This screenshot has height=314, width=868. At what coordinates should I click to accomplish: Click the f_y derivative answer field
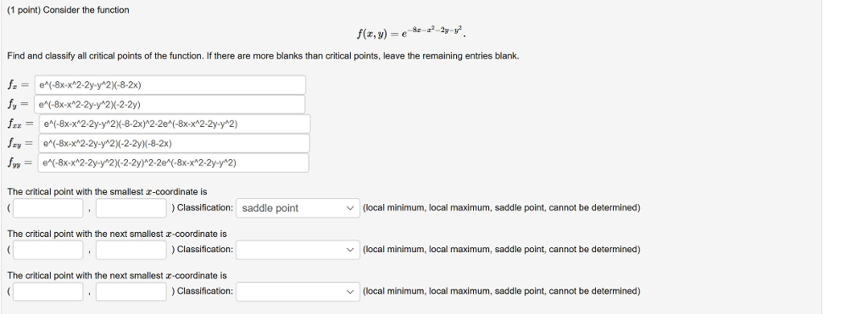coord(170,104)
